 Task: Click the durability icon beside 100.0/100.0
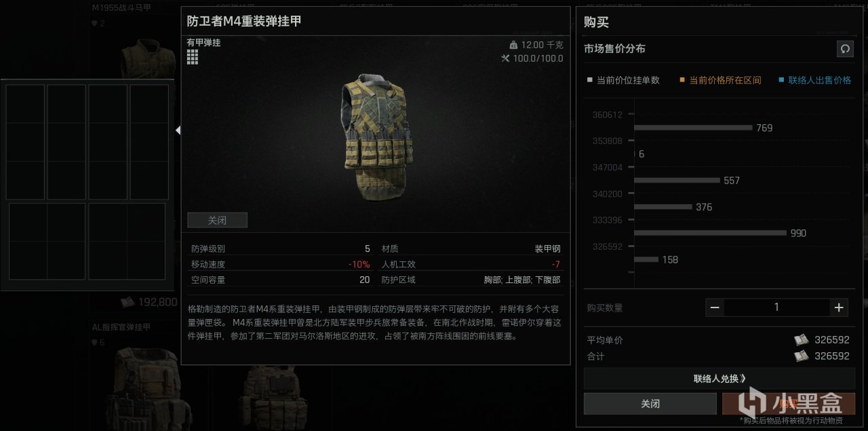505,58
